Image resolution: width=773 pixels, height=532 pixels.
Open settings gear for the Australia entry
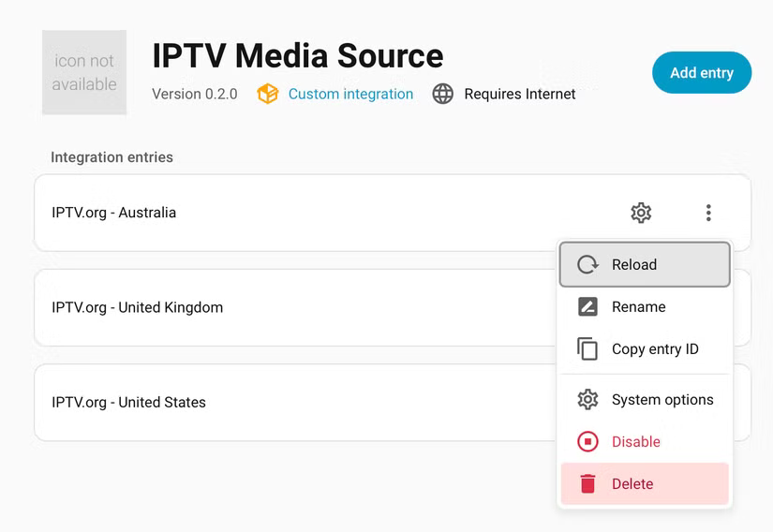pyautogui.click(x=641, y=213)
